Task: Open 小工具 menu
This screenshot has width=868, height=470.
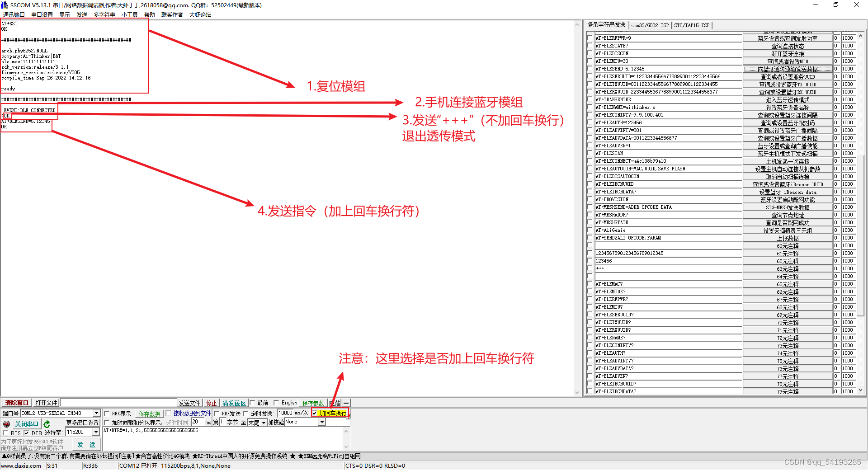Action: click(x=130, y=15)
